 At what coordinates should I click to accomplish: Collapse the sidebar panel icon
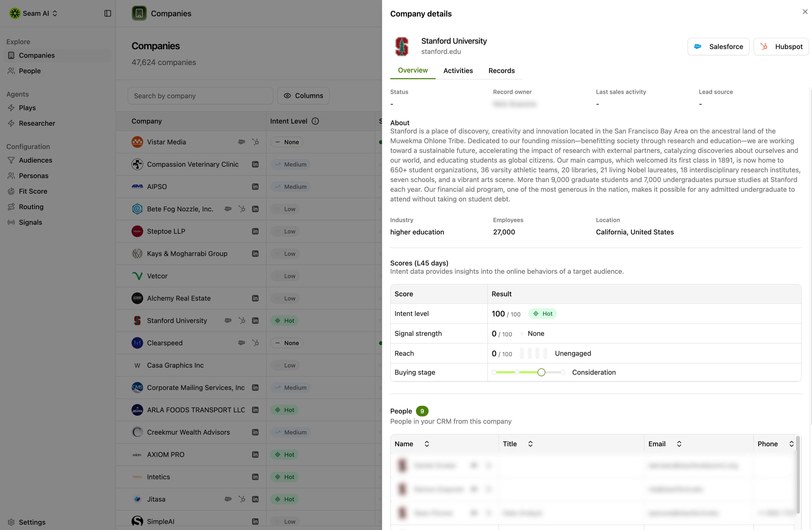click(108, 13)
